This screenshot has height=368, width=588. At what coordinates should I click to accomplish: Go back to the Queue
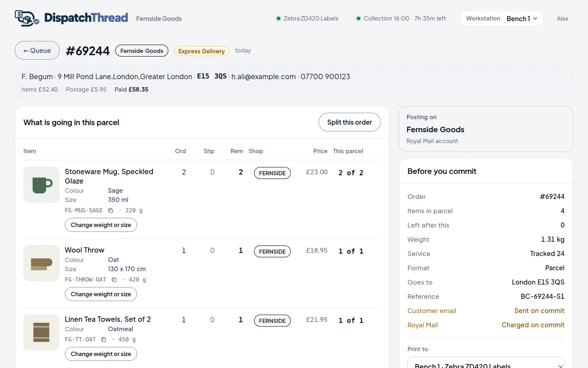coord(37,51)
